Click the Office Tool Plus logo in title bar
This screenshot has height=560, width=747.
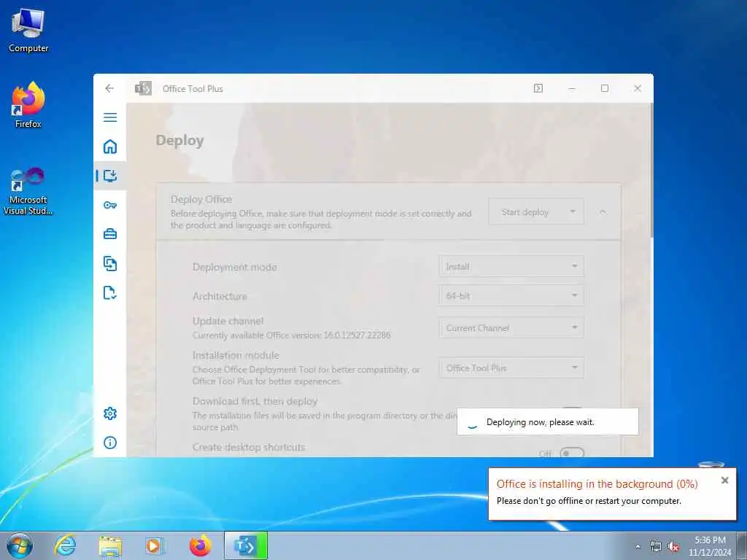click(x=143, y=88)
